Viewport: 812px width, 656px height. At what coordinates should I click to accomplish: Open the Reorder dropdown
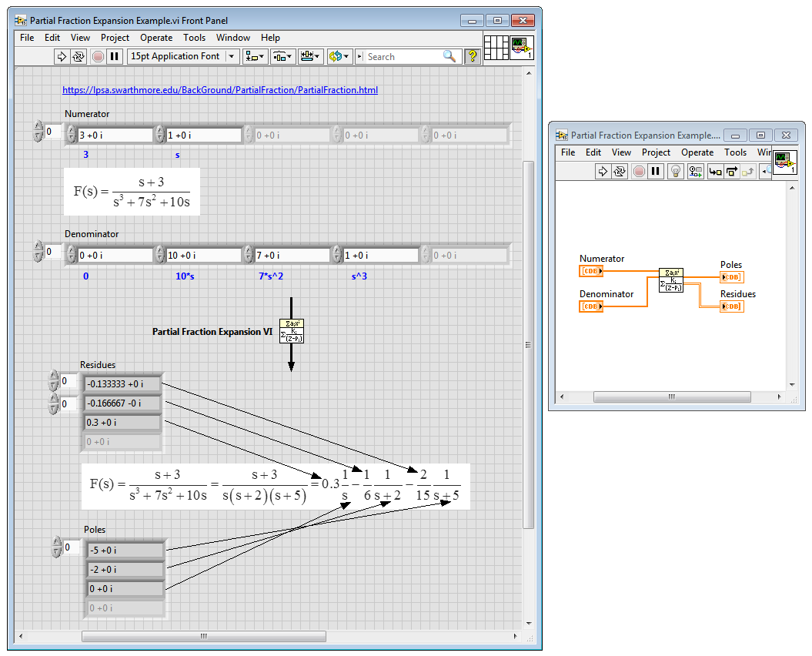pyautogui.click(x=339, y=56)
